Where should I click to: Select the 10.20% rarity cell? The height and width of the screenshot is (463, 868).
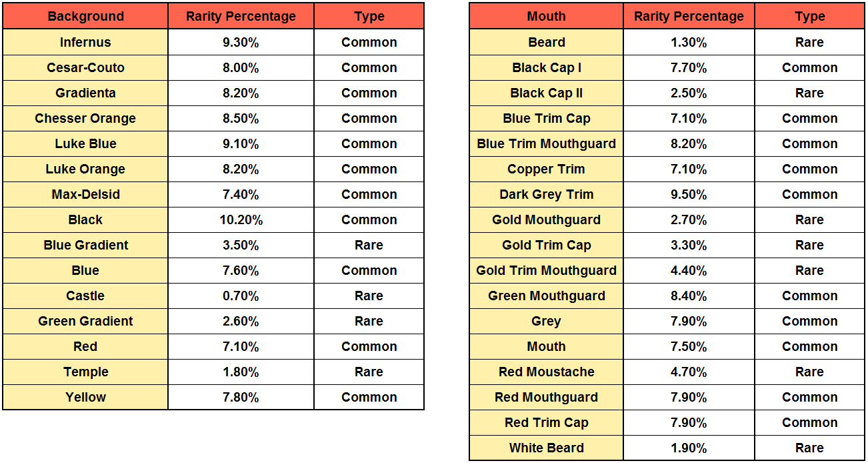tap(241, 219)
